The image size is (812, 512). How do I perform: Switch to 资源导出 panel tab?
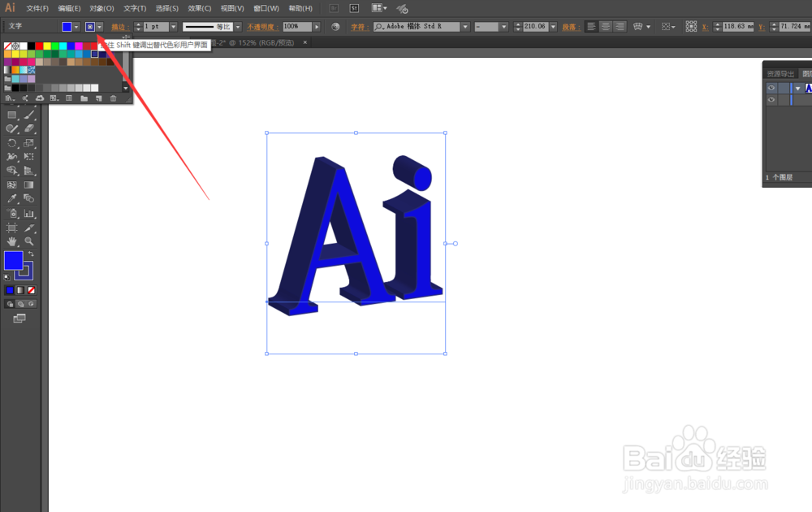coord(780,74)
